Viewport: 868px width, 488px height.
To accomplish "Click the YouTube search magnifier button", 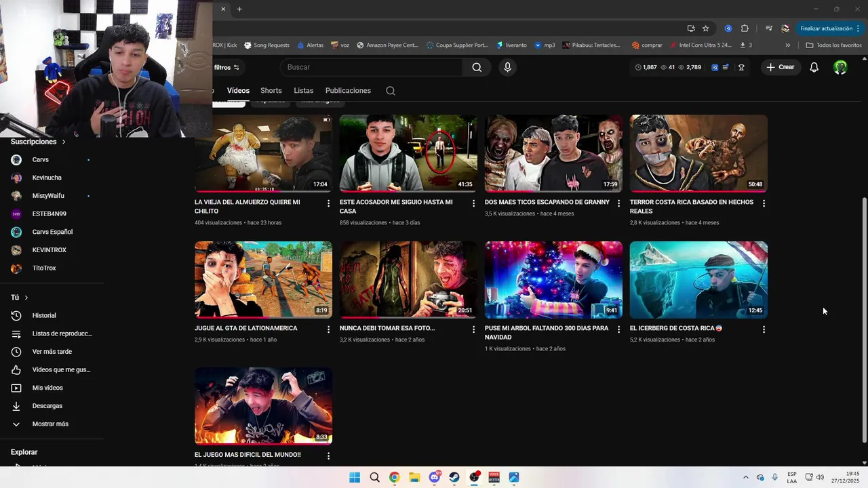I will [x=477, y=67].
